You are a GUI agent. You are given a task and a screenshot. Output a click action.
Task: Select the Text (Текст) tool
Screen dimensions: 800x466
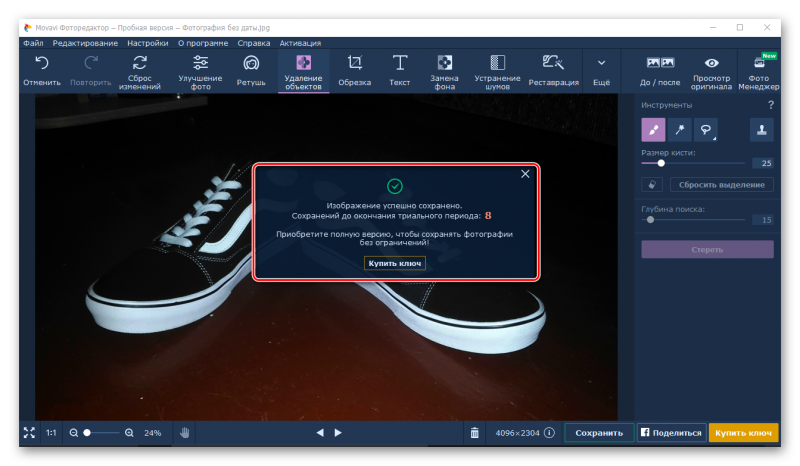coord(400,69)
